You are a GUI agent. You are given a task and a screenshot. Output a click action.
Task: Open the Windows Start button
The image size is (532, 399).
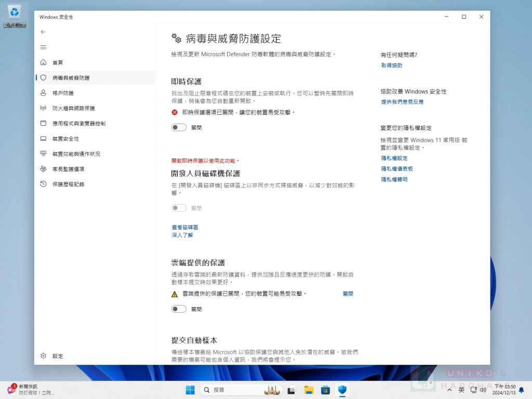pos(190,390)
